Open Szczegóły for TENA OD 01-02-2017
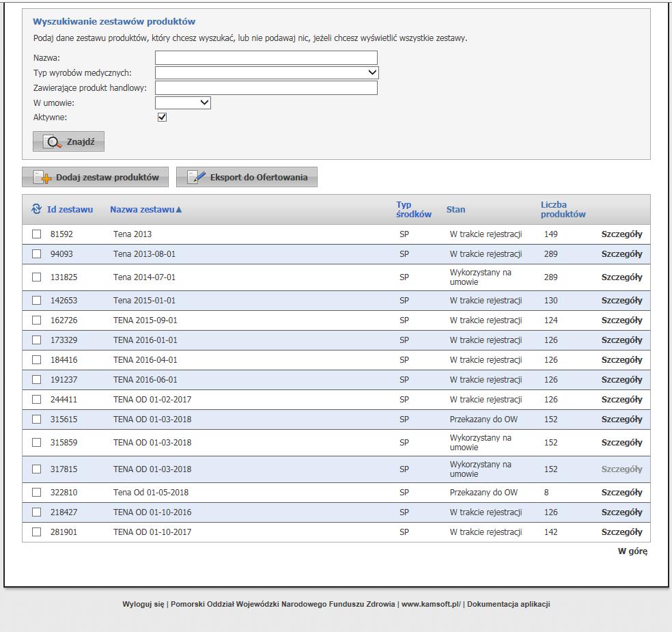The width and height of the screenshot is (672, 632). click(621, 399)
